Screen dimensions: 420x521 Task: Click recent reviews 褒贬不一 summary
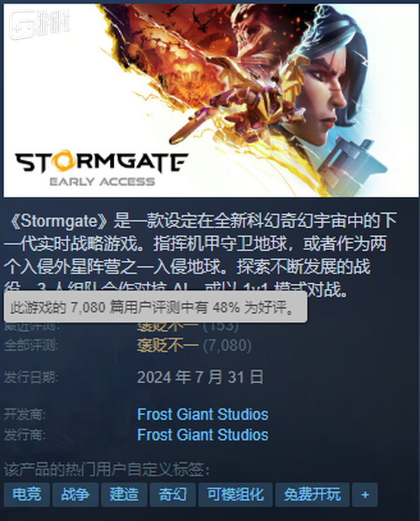pos(167,326)
